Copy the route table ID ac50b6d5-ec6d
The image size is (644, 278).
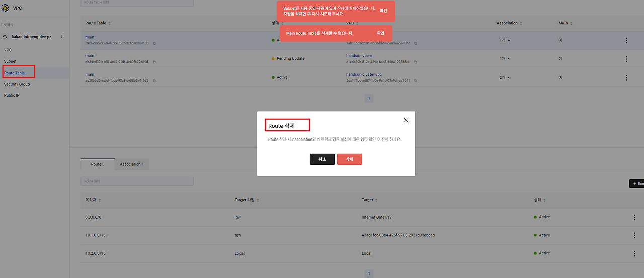pyautogui.click(x=154, y=80)
